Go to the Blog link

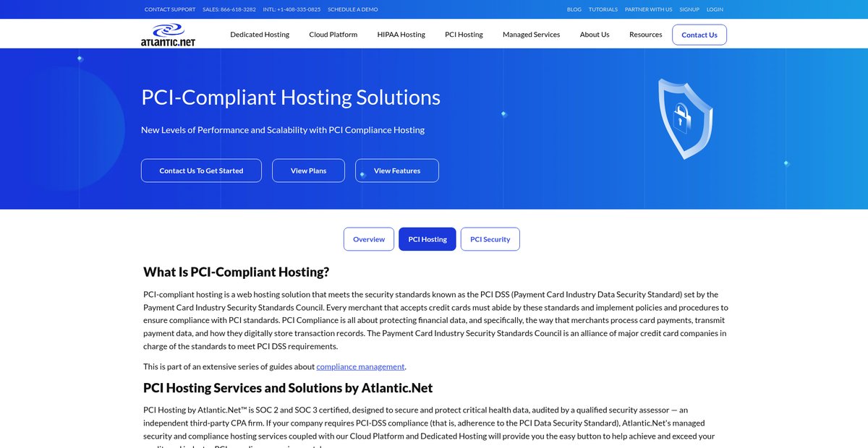coord(574,9)
